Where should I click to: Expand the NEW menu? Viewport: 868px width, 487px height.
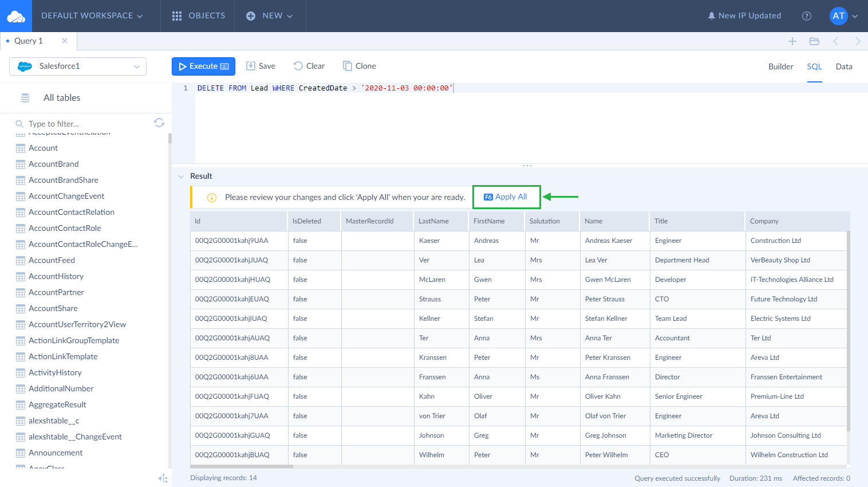270,15
